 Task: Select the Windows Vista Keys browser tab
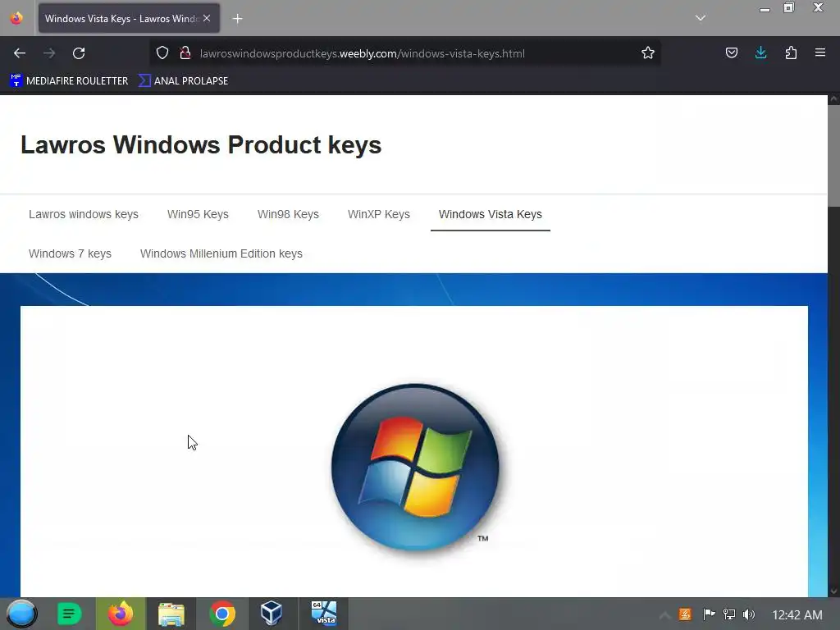coord(129,18)
